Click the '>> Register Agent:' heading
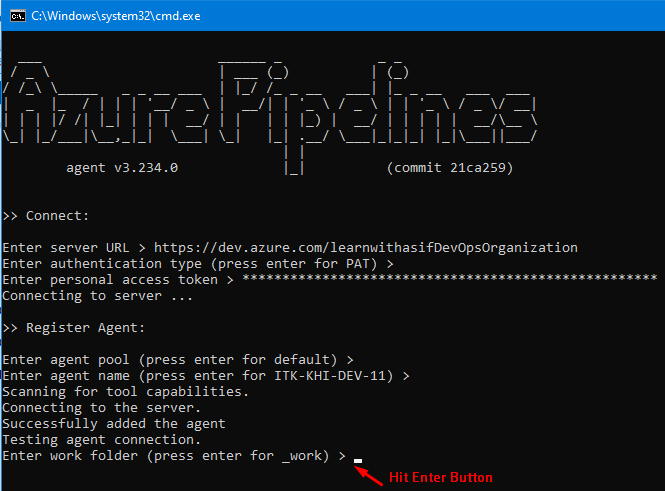 (74, 327)
